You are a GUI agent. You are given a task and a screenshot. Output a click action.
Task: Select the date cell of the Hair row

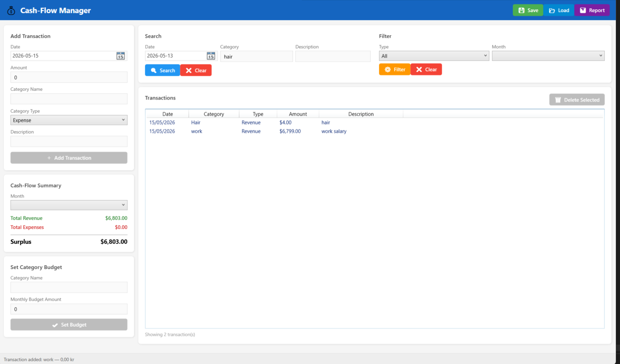(x=162, y=123)
